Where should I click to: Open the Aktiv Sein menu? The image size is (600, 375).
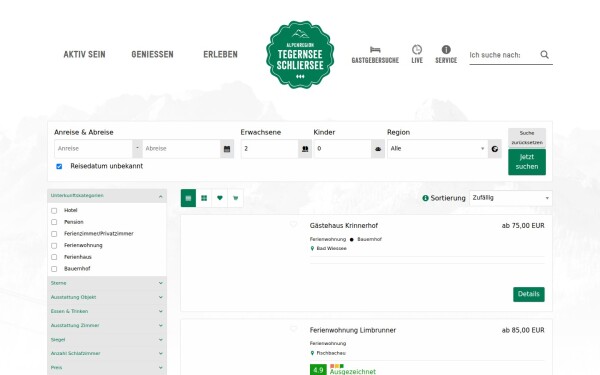[x=85, y=54]
